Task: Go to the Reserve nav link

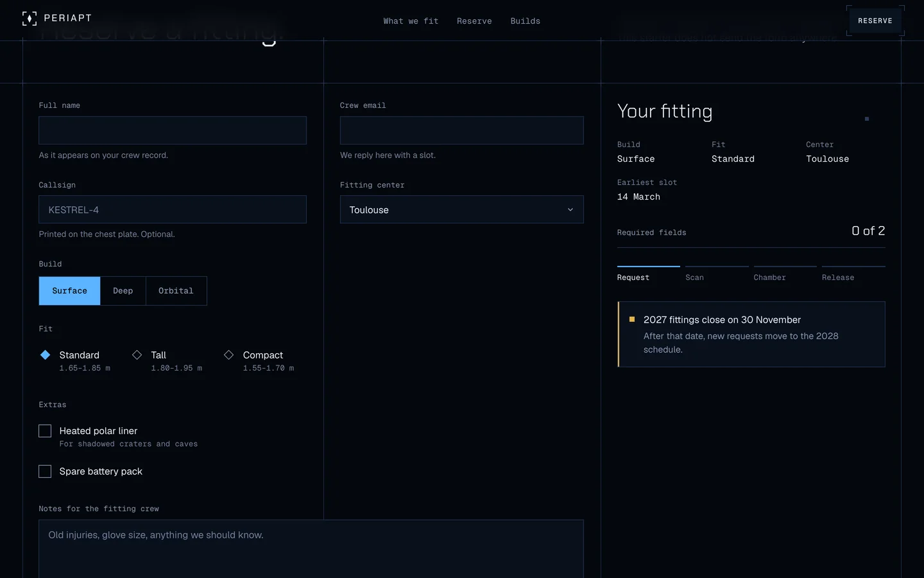Action: coord(474,21)
